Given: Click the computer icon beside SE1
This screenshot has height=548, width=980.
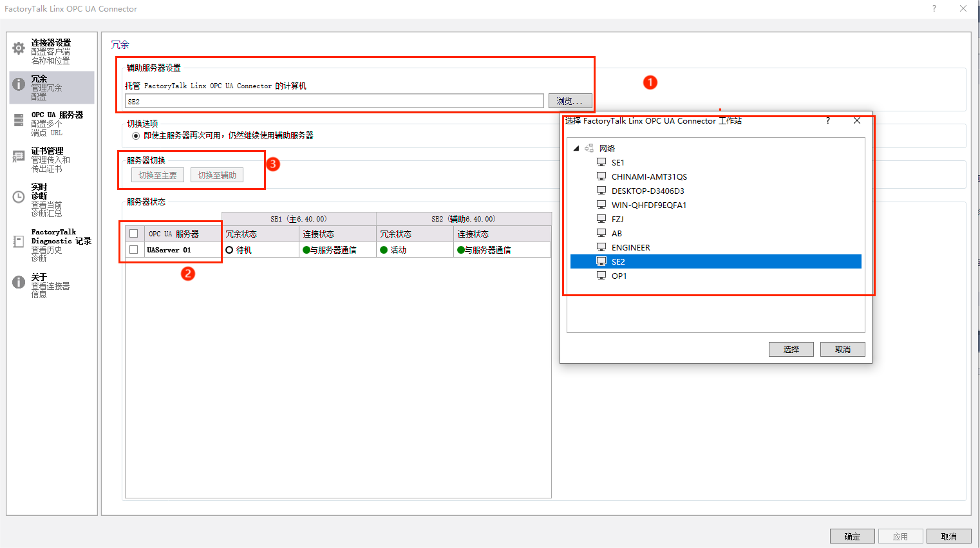Looking at the screenshot, I should click(x=601, y=162).
